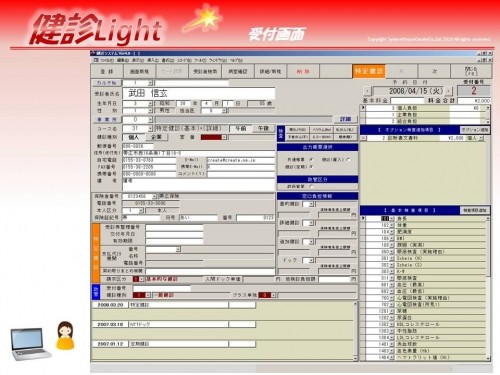Open the 編集(E) menu
The width and height of the screenshot is (500, 375).
click(x=123, y=60)
